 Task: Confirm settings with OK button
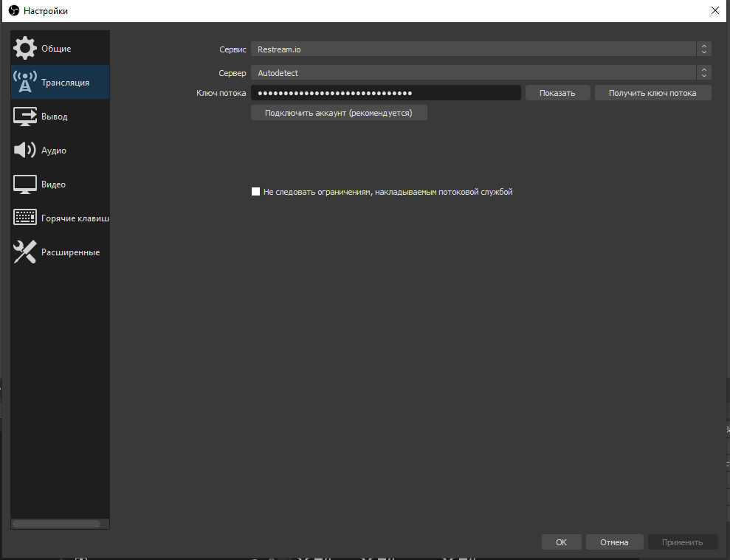click(x=561, y=542)
